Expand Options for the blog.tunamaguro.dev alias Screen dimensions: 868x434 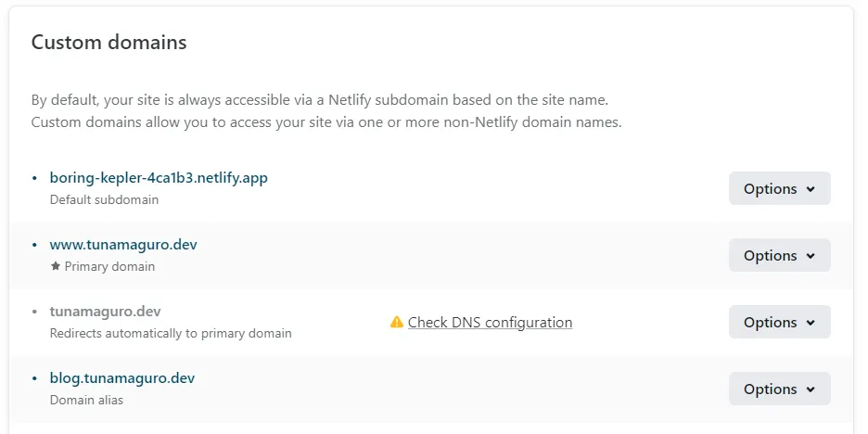coord(779,389)
